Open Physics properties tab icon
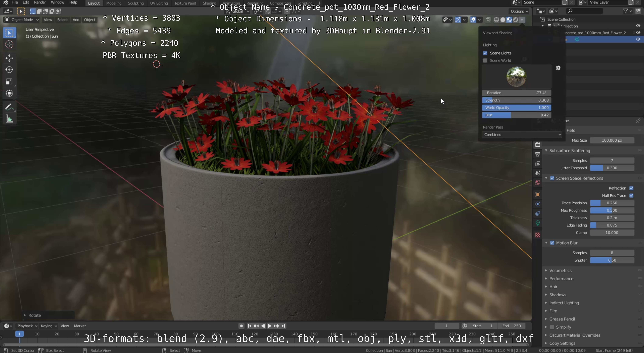The width and height of the screenshot is (644, 353). click(538, 204)
